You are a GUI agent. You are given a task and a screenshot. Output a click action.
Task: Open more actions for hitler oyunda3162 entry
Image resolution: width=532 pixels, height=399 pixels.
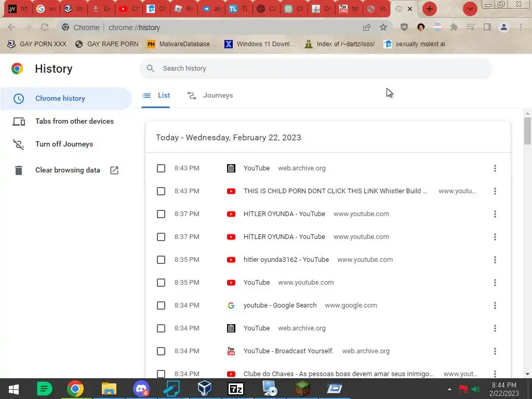(495, 260)
